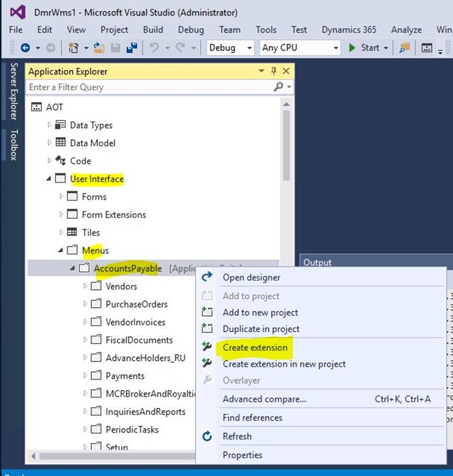
Task: Collapse the User Interface tree node
Action: [x=48, y=178]
